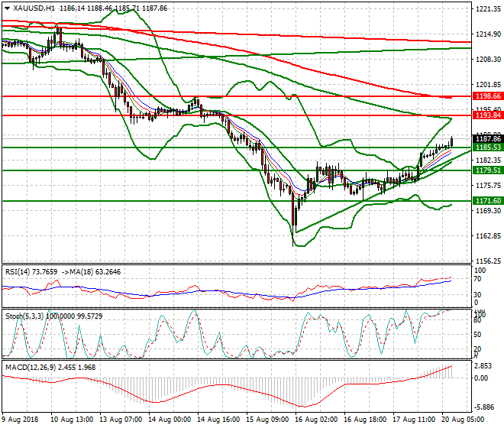Click the 15 Aug 09:00 time label

coord(267,420)
